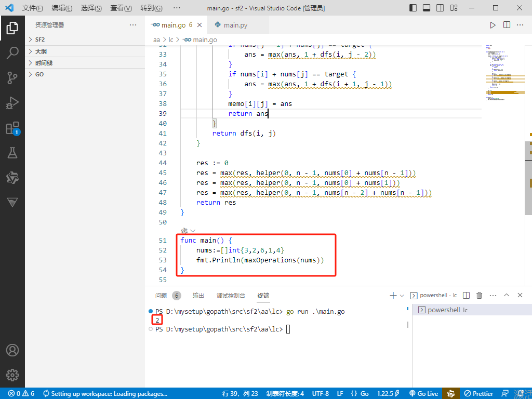
Task: Click the terminal command prompt input
Action: click(288, 329)
